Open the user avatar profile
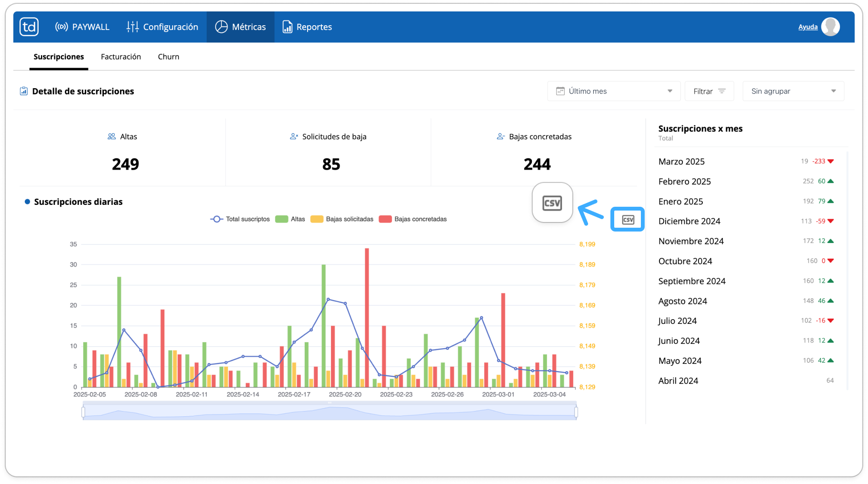Viewport: 868px width, 484px height. (830, 27)
